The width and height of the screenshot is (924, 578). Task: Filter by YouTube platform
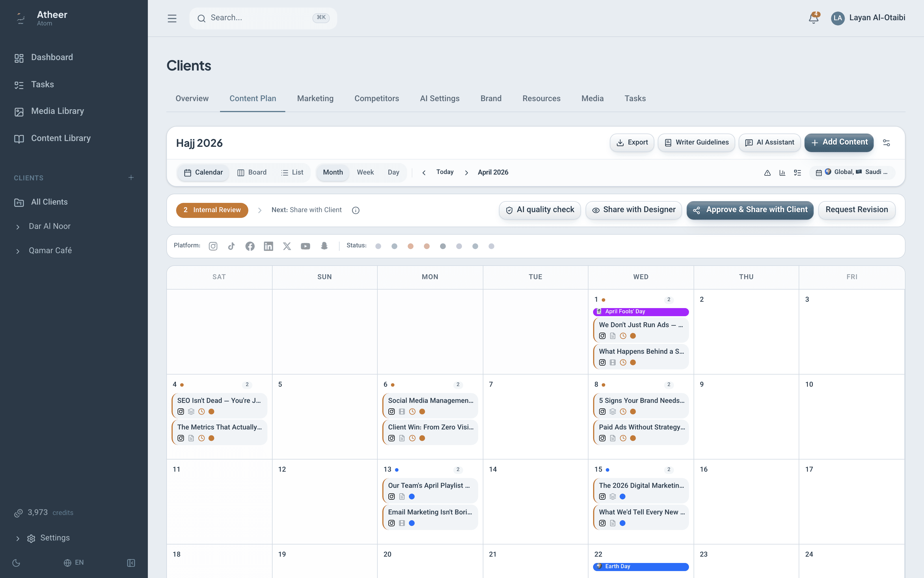pyautogui.click(x=305, y=246)
